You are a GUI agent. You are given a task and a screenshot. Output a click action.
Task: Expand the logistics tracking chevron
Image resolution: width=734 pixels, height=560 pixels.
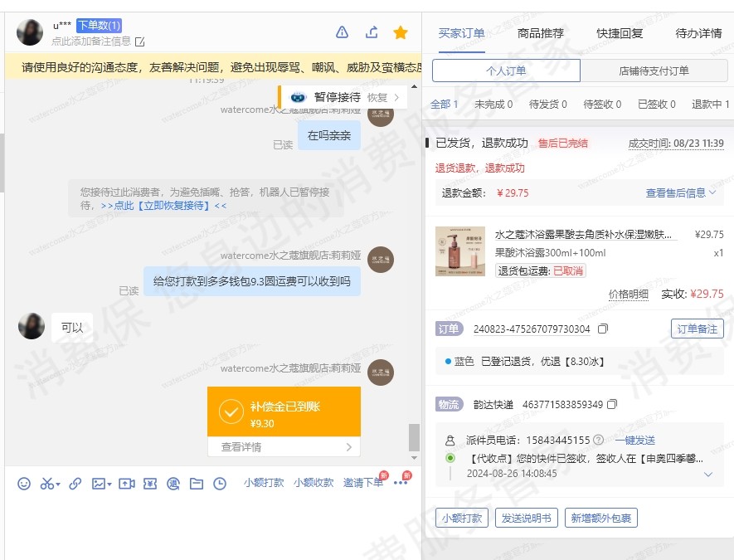pos(708,474)
